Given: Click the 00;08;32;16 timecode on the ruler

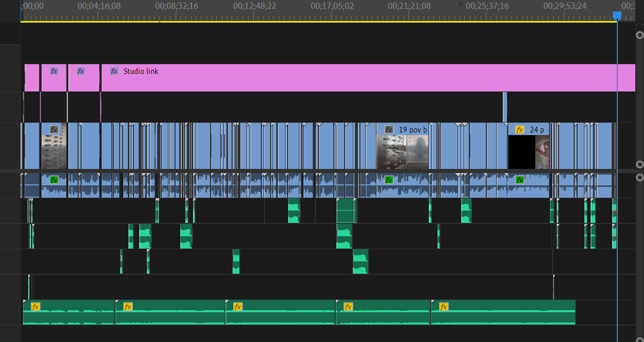Looking at the screenshot, I should point(177,6).
